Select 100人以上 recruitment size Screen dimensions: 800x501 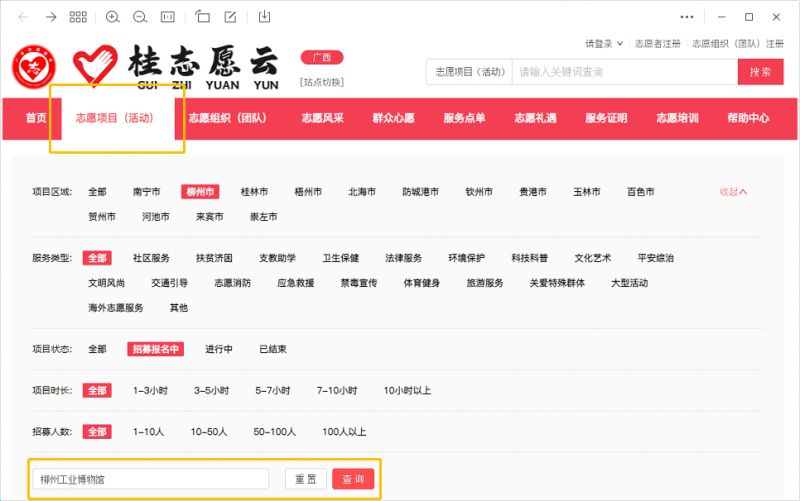coord(344,432)
